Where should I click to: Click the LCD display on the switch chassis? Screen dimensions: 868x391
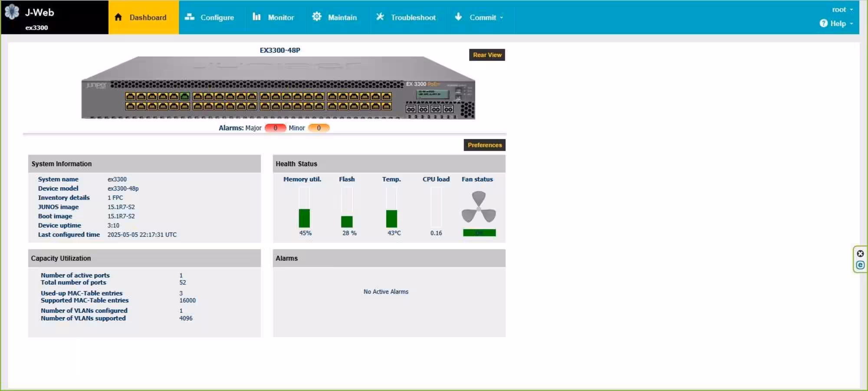pyautogui.click(x=432, y=93)
